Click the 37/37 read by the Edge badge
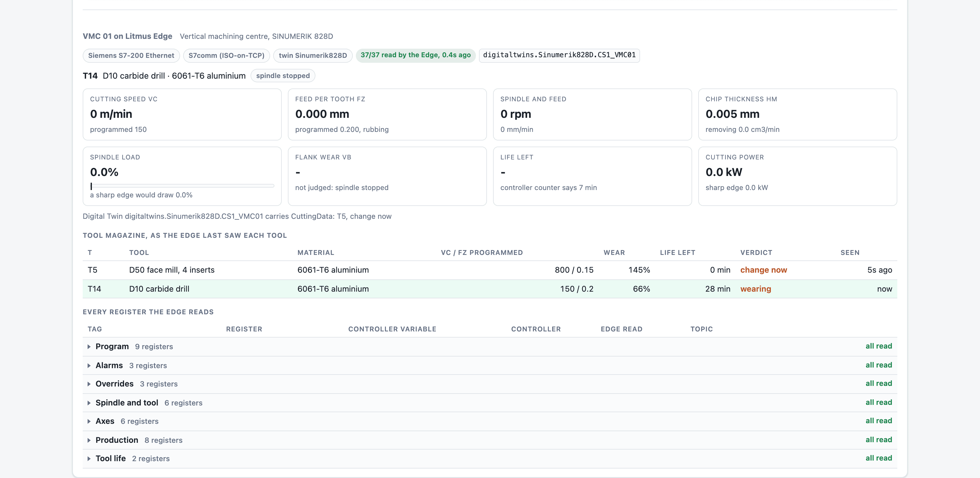Image resolution: width=980 pixels, height=478 pixels. coord(416,55)
